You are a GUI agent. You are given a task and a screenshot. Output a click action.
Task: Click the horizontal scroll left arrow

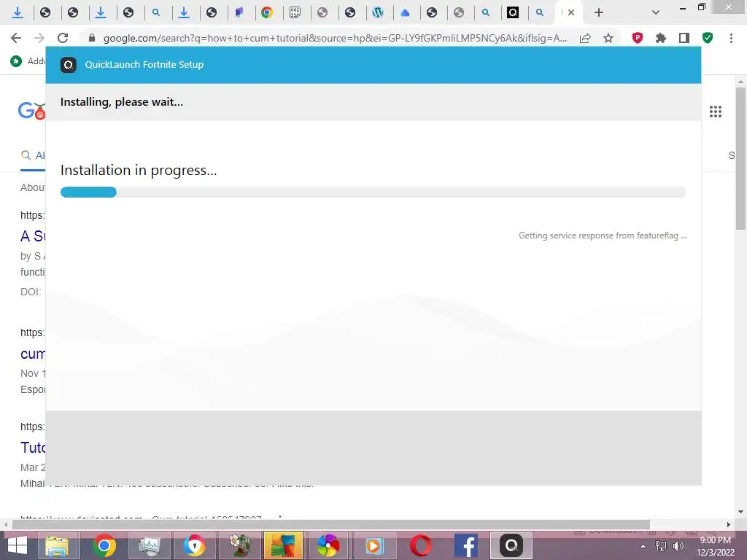click(x=6, y=524)
